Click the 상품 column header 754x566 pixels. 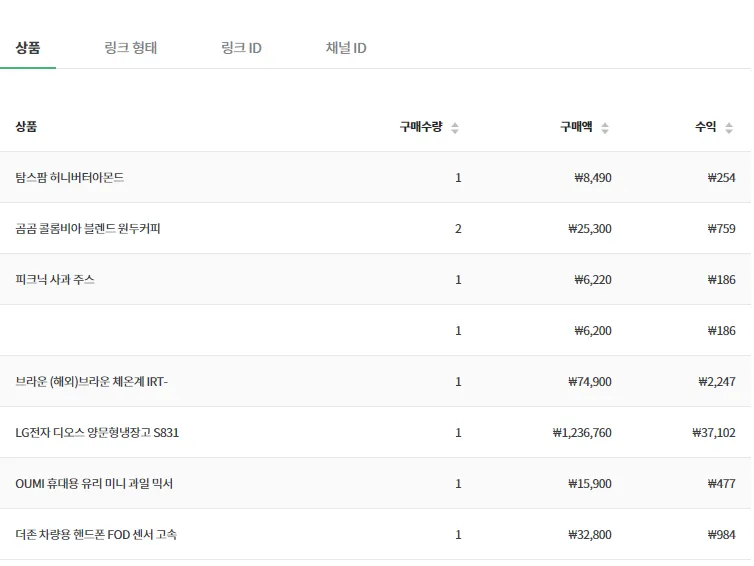(x=26, y=127)
